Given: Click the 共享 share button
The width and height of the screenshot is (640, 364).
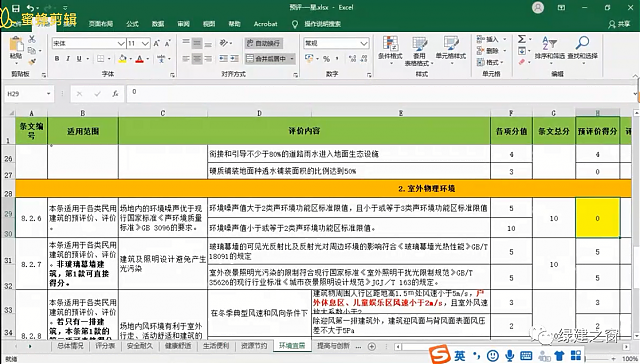Looking at the screenshot, I should pyautogui.click(x=619, y=24).
